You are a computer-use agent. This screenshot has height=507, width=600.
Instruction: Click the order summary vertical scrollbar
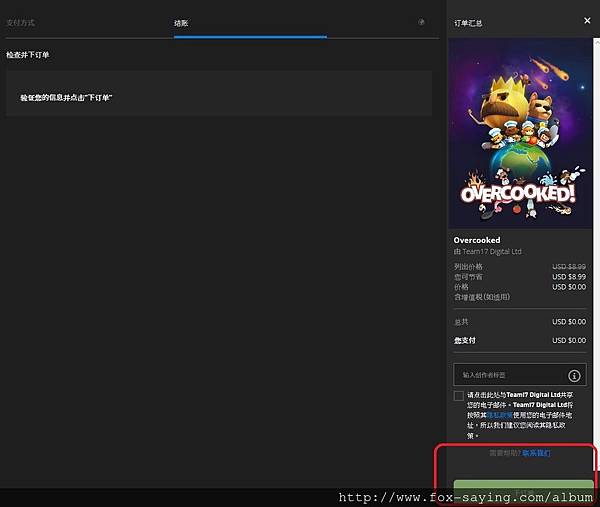596,253
